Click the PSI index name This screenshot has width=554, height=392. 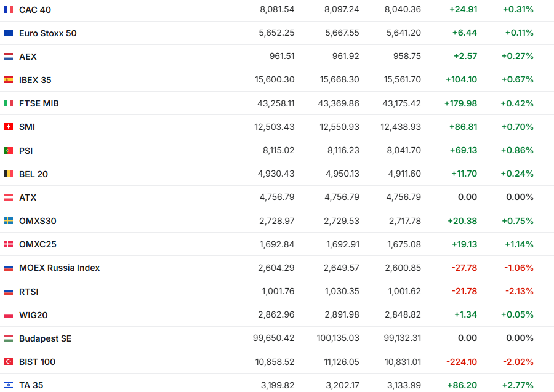[26, 150]
